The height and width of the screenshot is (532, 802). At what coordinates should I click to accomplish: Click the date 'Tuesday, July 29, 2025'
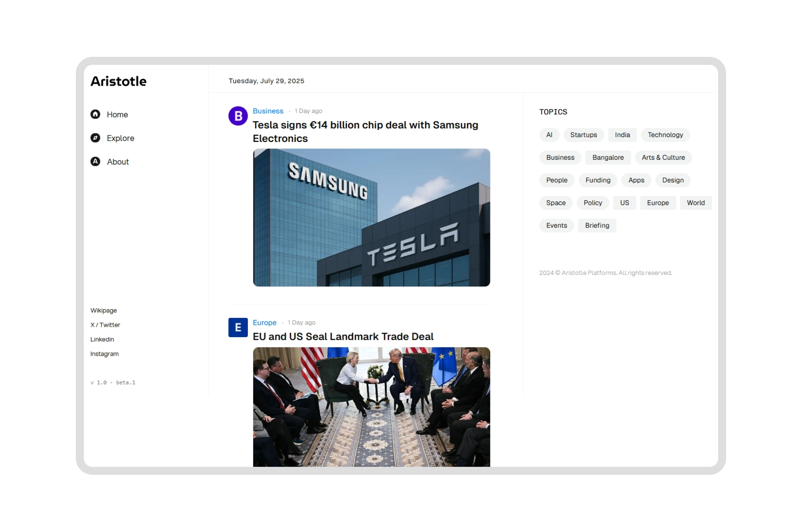266,81
